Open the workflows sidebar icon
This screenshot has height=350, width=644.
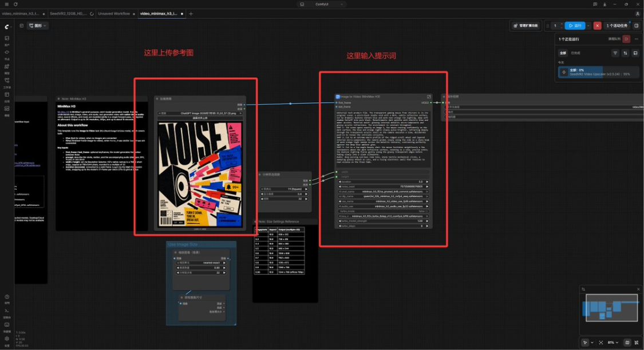pos(7,82)
